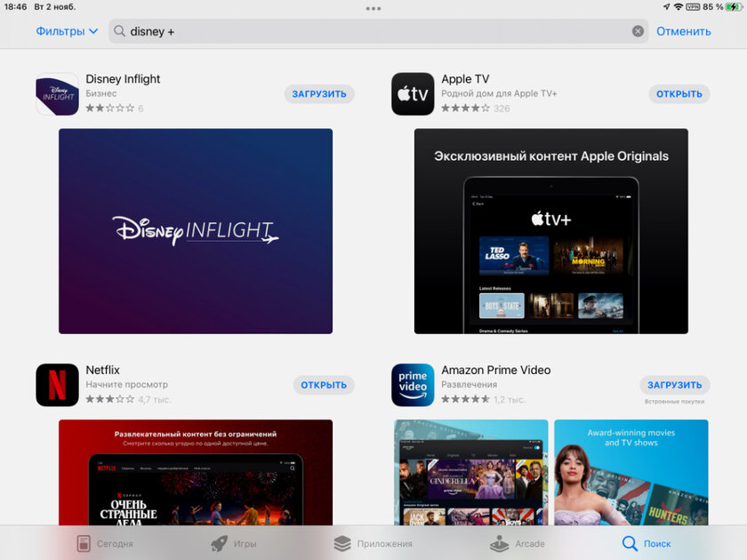Tap the Встроенные покупки note

click(675, 402)
